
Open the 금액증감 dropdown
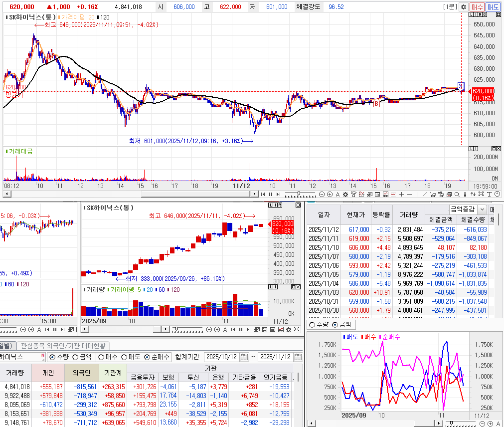coord(482,210)
